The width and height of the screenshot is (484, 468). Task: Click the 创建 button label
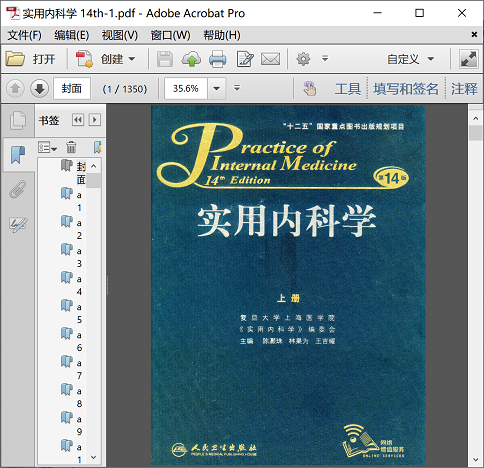[x=112, y=59]
